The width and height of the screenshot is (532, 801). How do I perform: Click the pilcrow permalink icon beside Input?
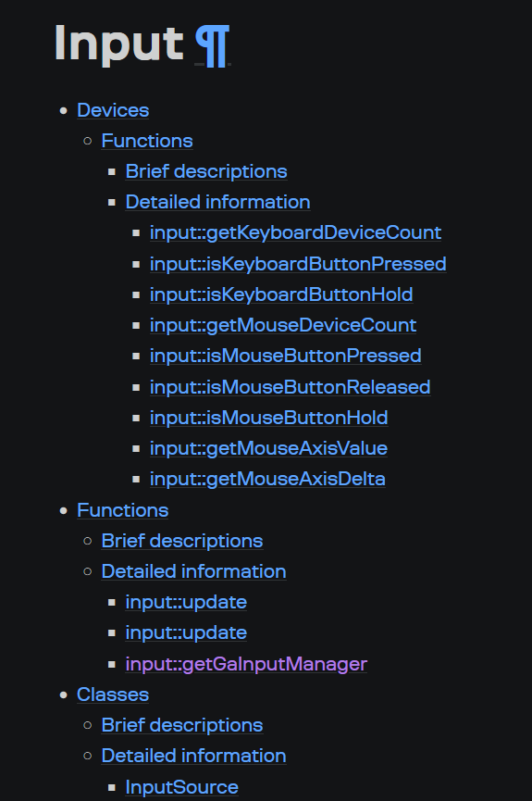(x=213, y=46)
